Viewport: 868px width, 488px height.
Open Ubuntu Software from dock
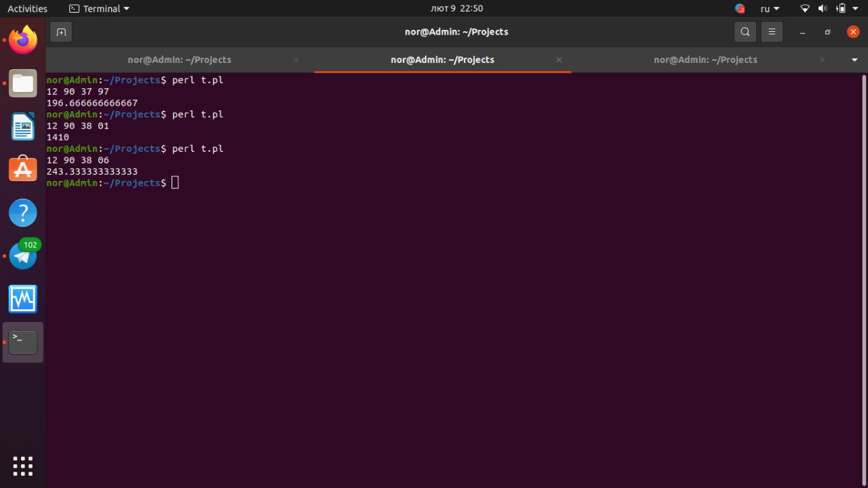(x=23, y=169)
